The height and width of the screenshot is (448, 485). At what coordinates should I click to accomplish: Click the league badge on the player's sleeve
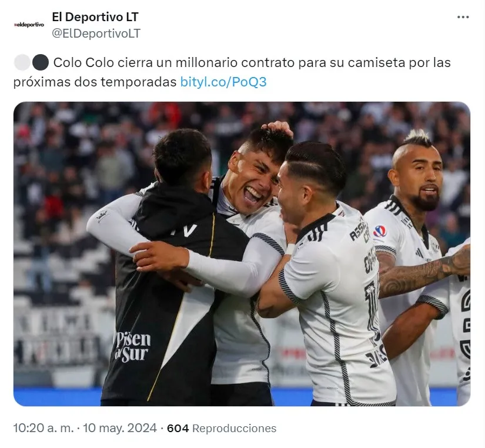[x=380, y=232]
